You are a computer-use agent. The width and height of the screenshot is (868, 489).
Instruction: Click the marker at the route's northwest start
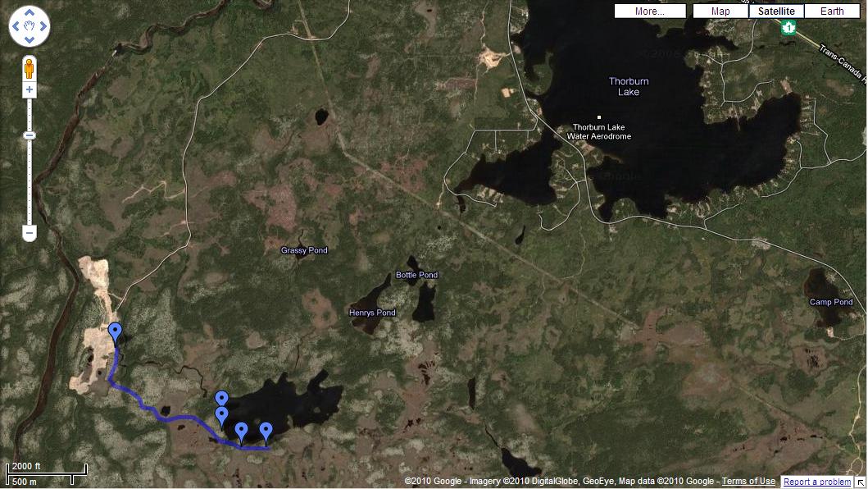click(116, 332)
